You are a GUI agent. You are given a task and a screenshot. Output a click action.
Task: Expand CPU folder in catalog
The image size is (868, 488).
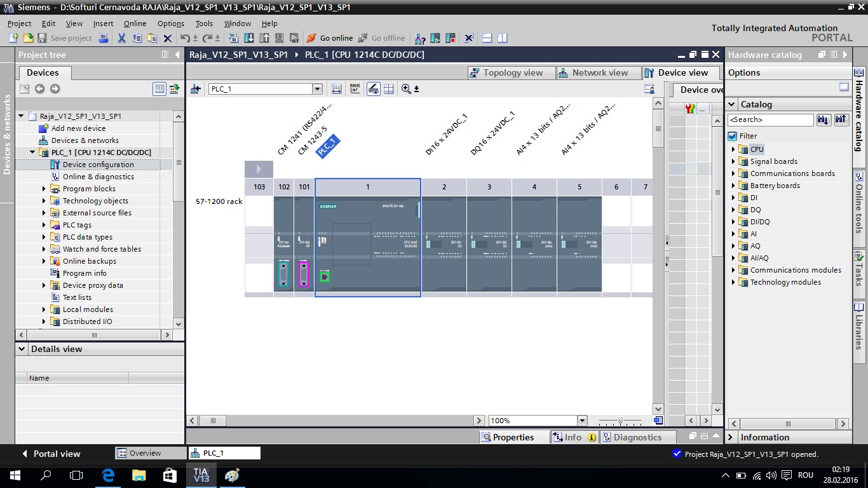[x=733, y=149]
